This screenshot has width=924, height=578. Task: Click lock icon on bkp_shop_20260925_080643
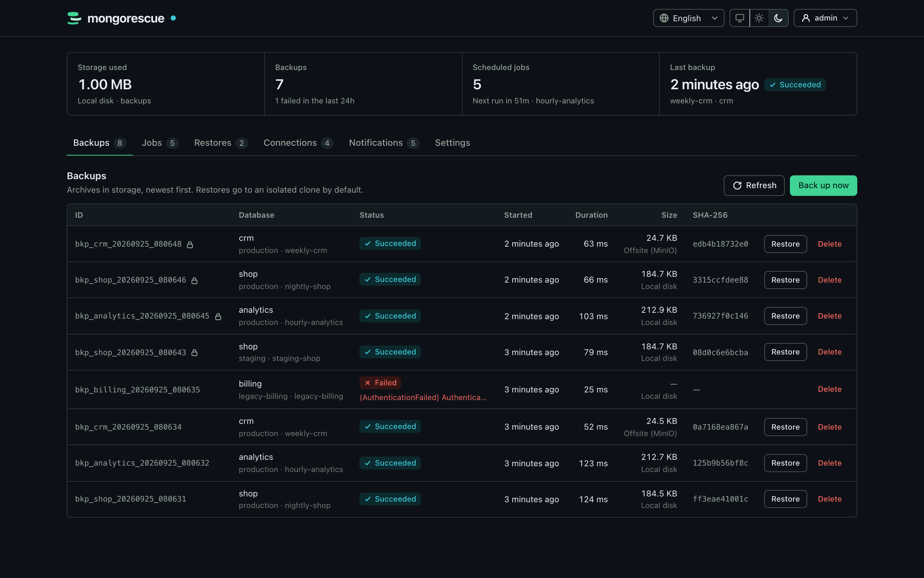(x=194, y=353)
